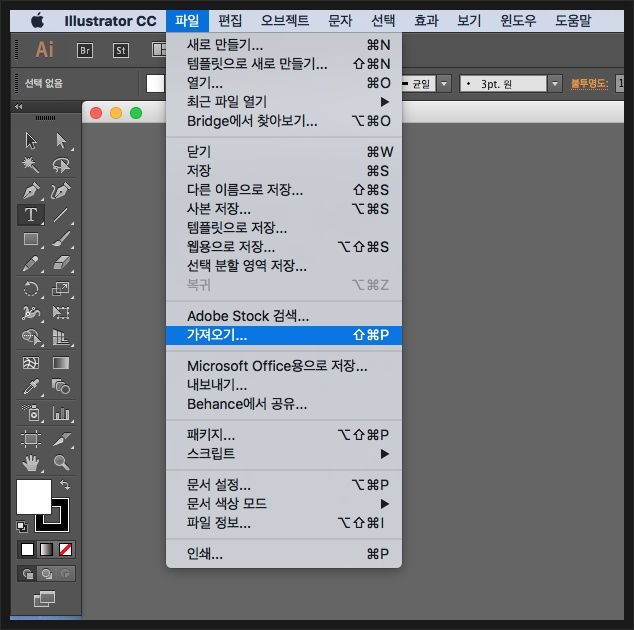634x630 pixels.
Task: Select the Free Transform tool
Action: (61, 313)
